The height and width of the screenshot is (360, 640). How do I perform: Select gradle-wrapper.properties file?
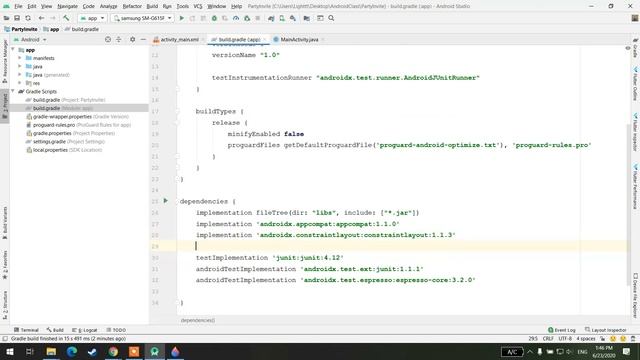pyautogui.click(x=77, y=116)
